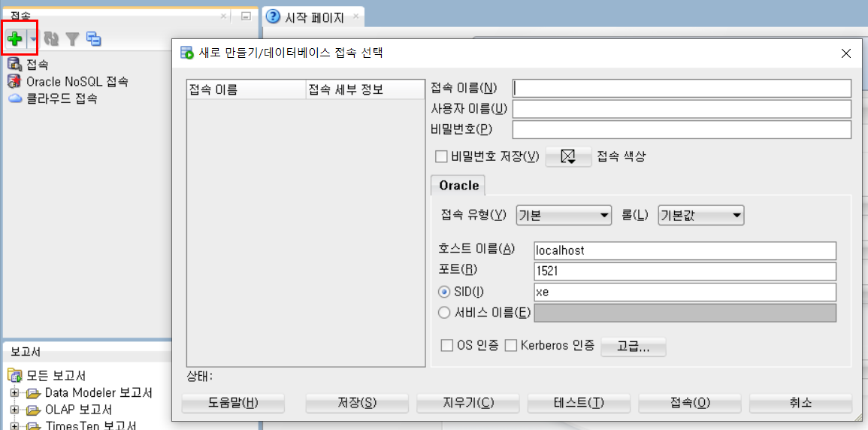The image size is (868, 430).
Task: Click the SID field showing xe
Action: tap(685, 292)
